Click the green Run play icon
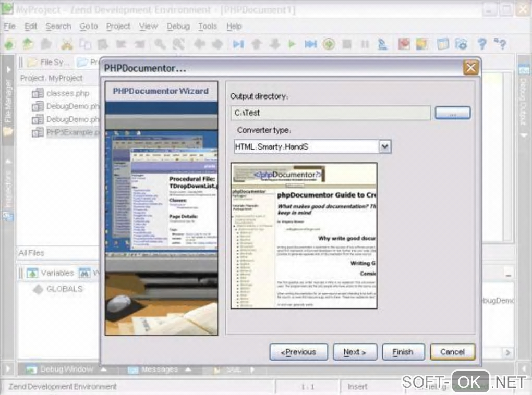This screenshot has height=395, width=532. tap(292, 44)
